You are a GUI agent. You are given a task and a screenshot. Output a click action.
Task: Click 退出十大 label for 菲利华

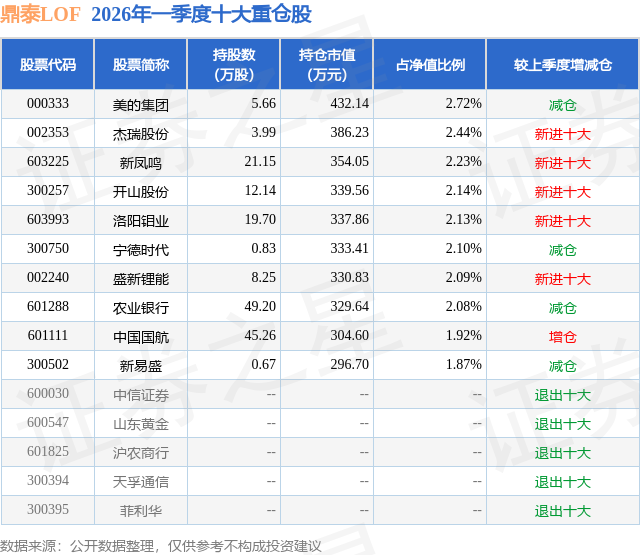coord(562,511)
